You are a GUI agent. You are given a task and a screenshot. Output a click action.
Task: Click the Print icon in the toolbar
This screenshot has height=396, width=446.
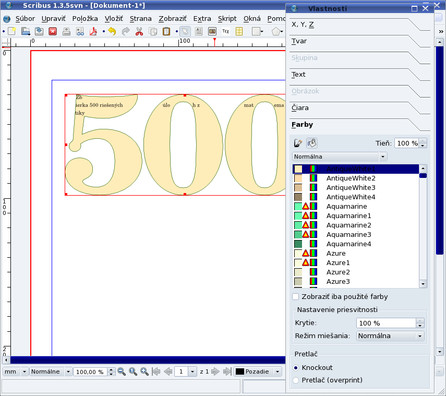point(66,32)
